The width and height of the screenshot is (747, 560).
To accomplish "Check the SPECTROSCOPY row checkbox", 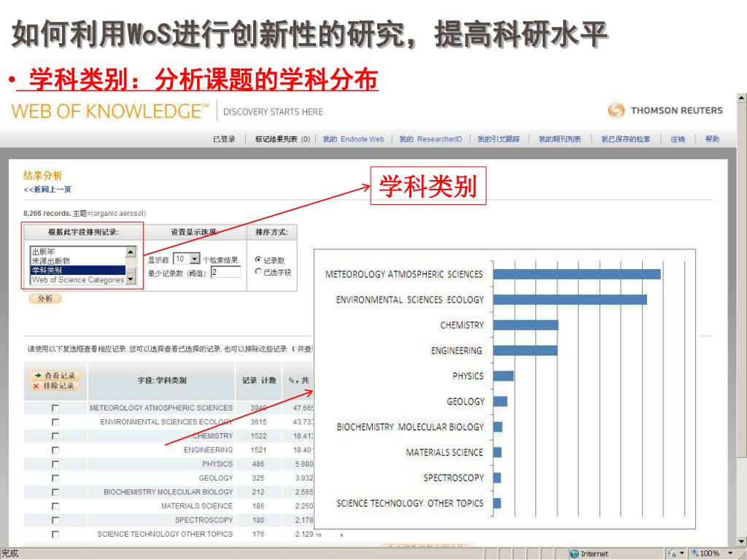I will (55, 521).
